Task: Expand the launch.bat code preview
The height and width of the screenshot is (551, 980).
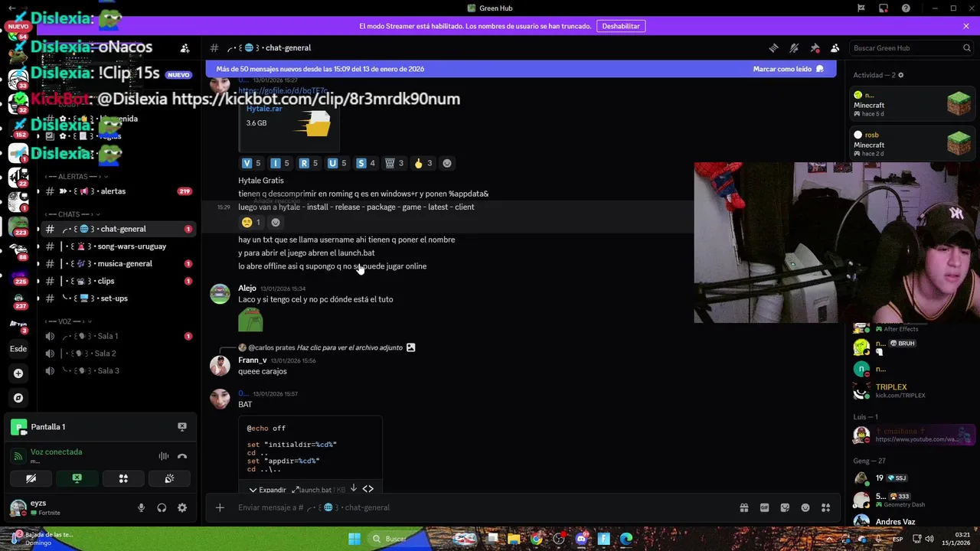Action: tap(267, 490)
